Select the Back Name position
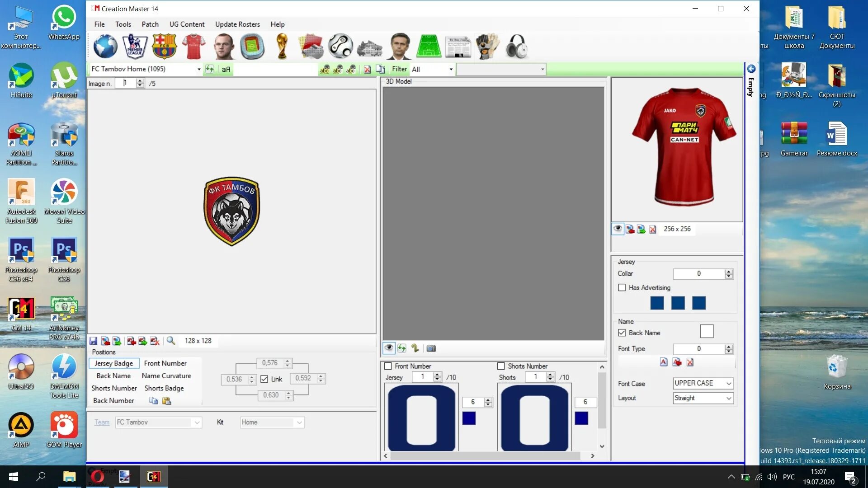868x488 pixels. [113, 376]
